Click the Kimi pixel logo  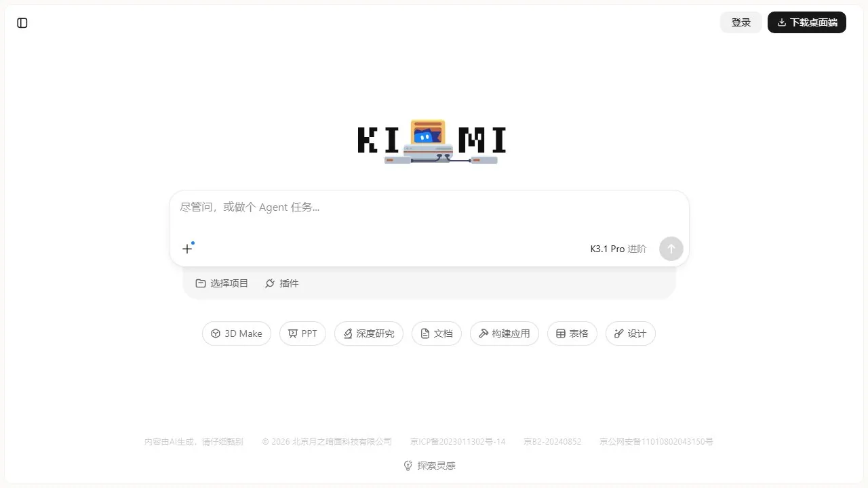click(432, 142)
